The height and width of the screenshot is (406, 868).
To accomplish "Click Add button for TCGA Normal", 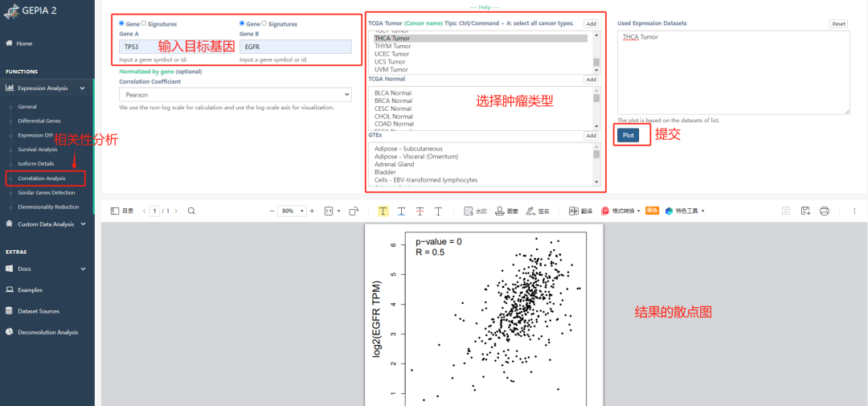I will 592,80.
